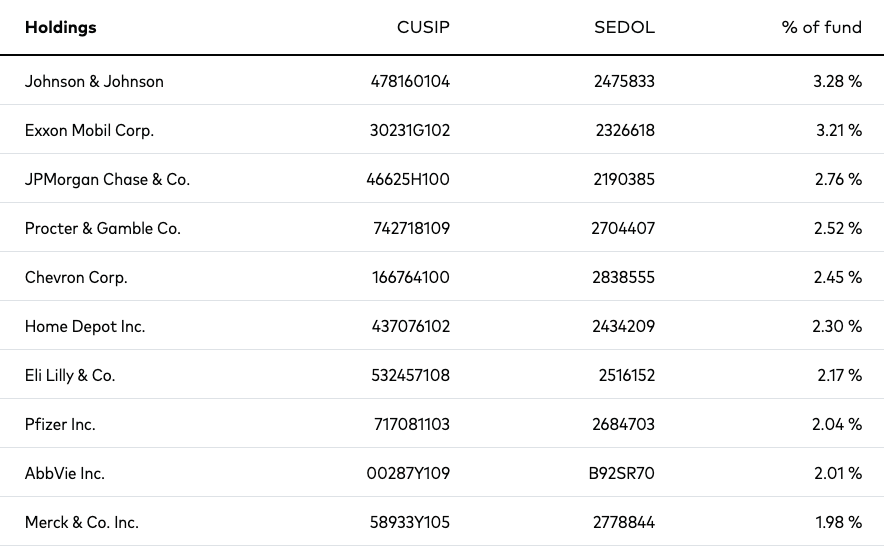This screenshot has width=884, height=554.
Task: Click the SEDOL column header
Action: click(x=624, y=27)
